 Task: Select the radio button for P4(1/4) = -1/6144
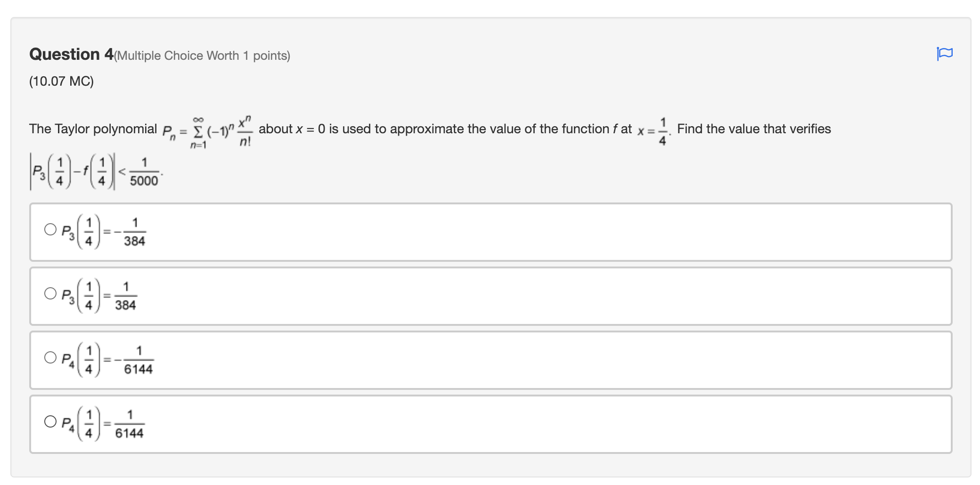click(50, 358)
